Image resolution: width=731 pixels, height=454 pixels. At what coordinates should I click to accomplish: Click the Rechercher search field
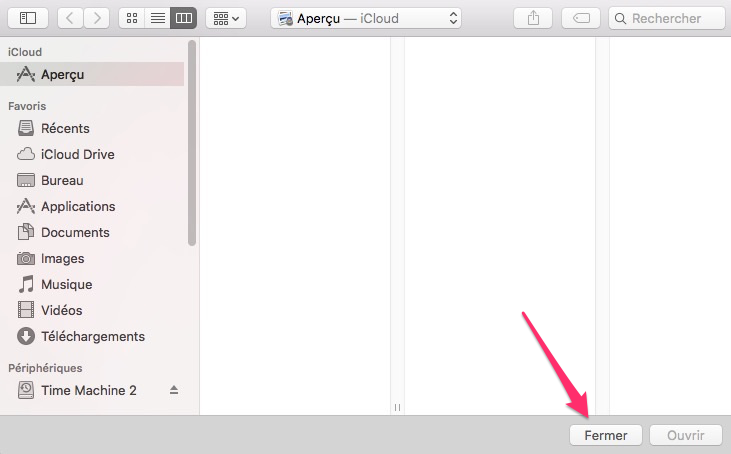[x=667, y=18]
